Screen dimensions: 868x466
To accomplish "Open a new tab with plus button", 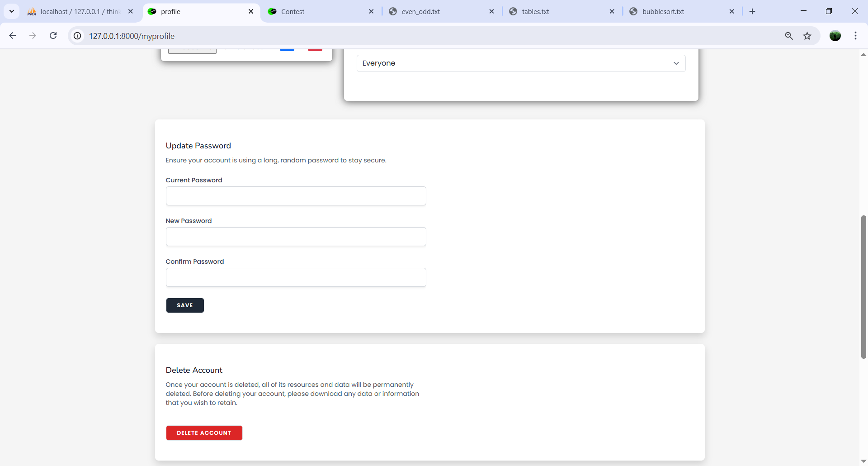I will pyautogui.click(x=752, y=11).
